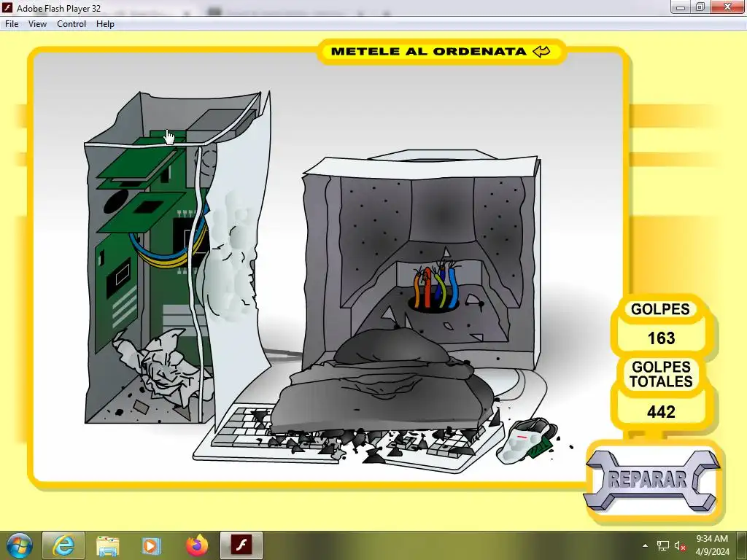Image resolution: width=747 pixels, height=560 pixels.
Task: Open the Help menu
Action: [x=105, y=24]
